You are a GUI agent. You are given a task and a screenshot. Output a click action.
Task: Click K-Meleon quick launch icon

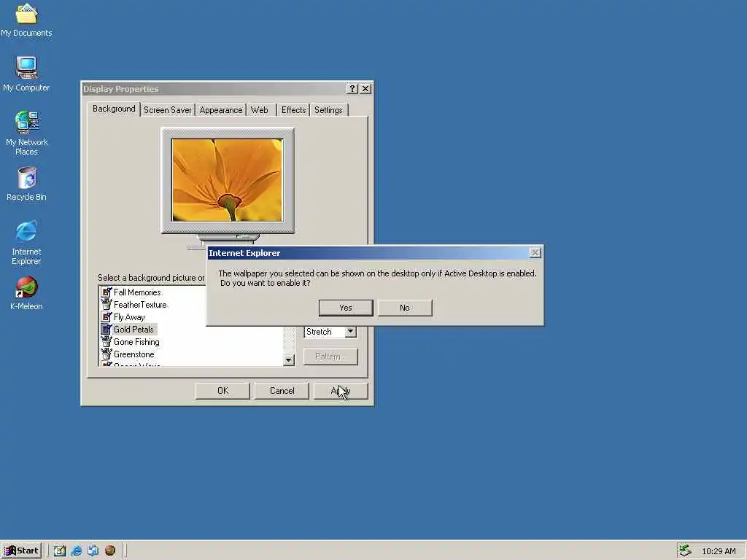pos(110,551)
